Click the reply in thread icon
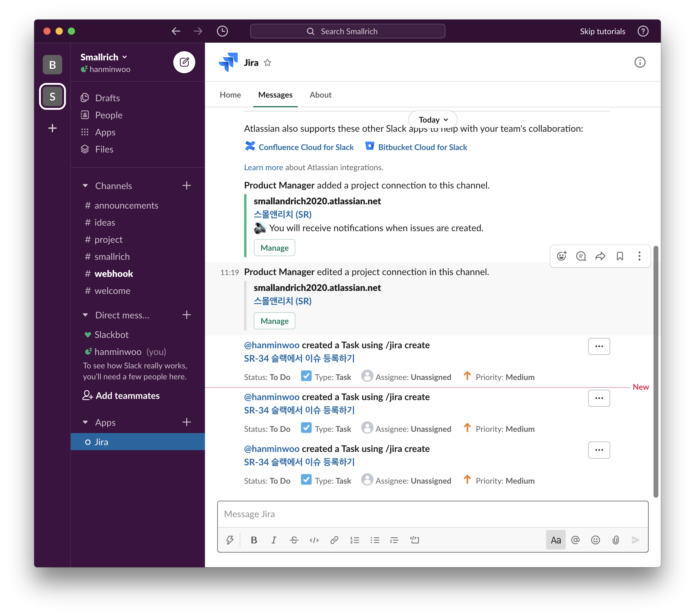The image size is (695, 616). pyautogui.click(x=581, y=256)
